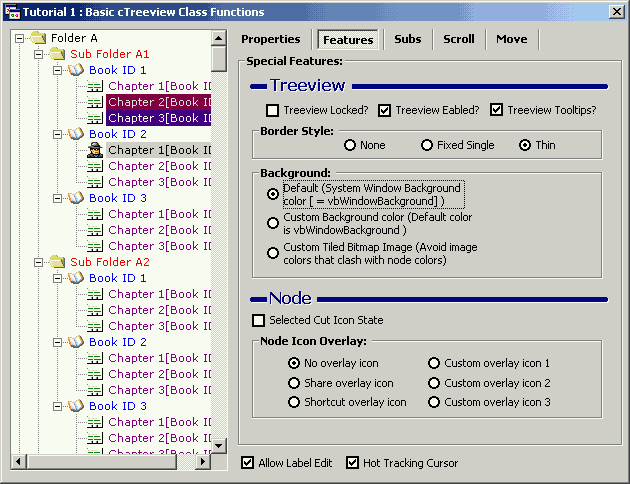Collapse the Sub Folder A2 node
This screenshot has width=630, height=484.
39,262
